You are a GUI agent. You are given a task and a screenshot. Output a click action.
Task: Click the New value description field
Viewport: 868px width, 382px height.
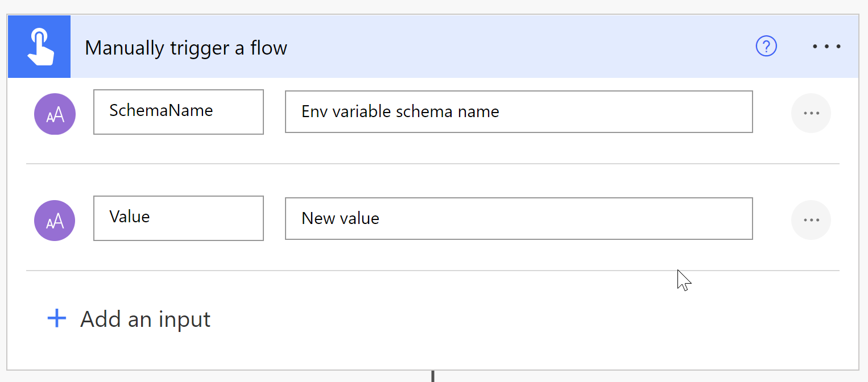[518, 218]
